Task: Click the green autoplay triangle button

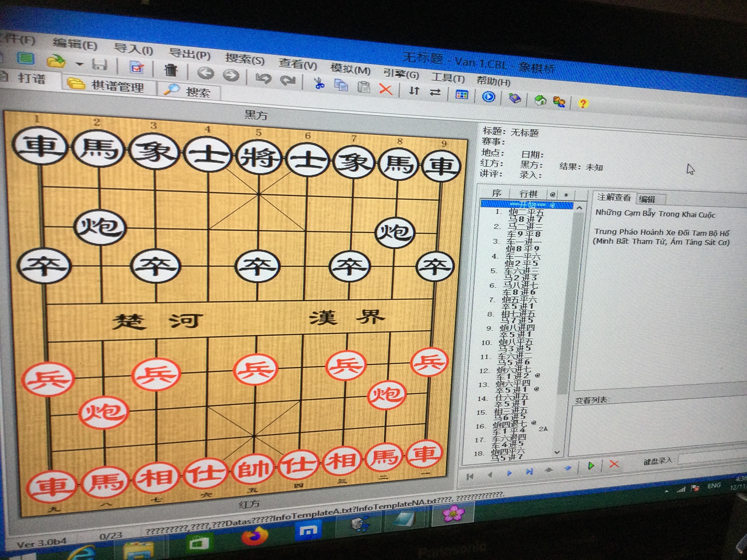Action: point(591,466)
